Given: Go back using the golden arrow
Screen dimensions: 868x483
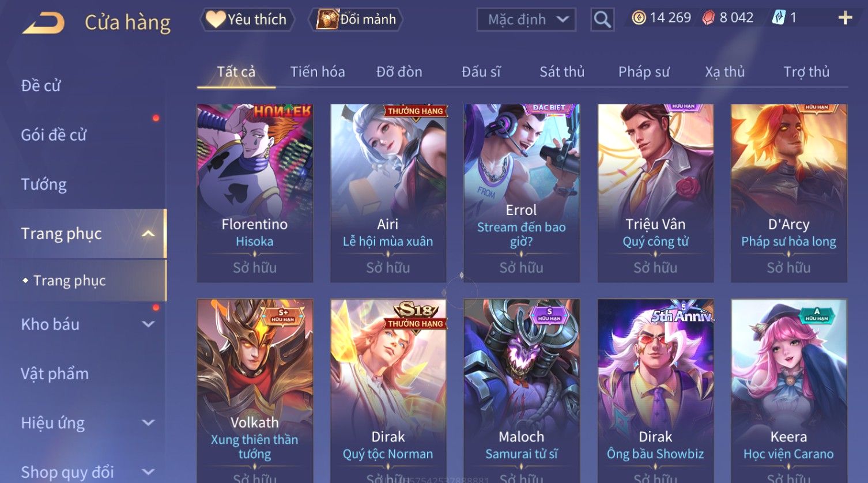Looking at the screenshot, I should [x=43, y=23].
